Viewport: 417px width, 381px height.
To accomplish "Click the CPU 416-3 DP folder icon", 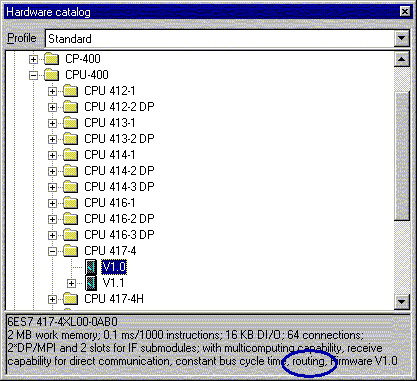I will point(70,235).
